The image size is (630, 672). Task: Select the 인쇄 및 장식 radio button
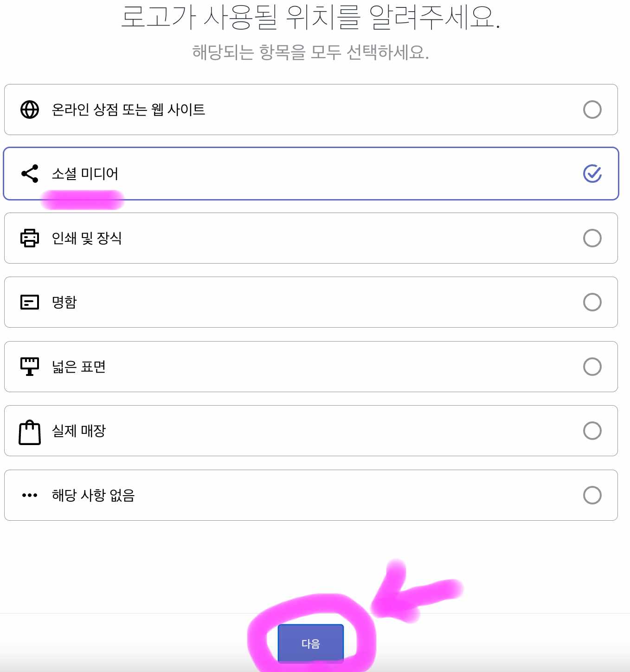(592, 238)
